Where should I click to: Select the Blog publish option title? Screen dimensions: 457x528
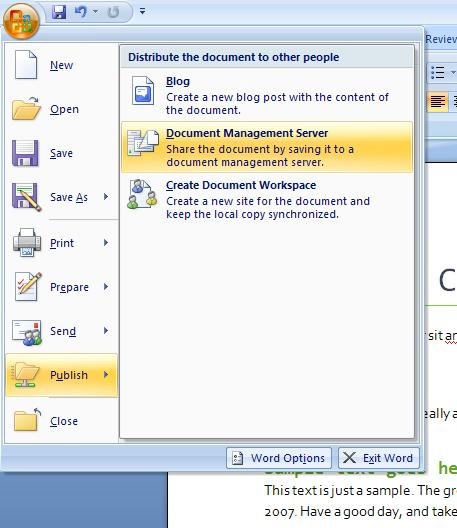[x=178, y=81]
